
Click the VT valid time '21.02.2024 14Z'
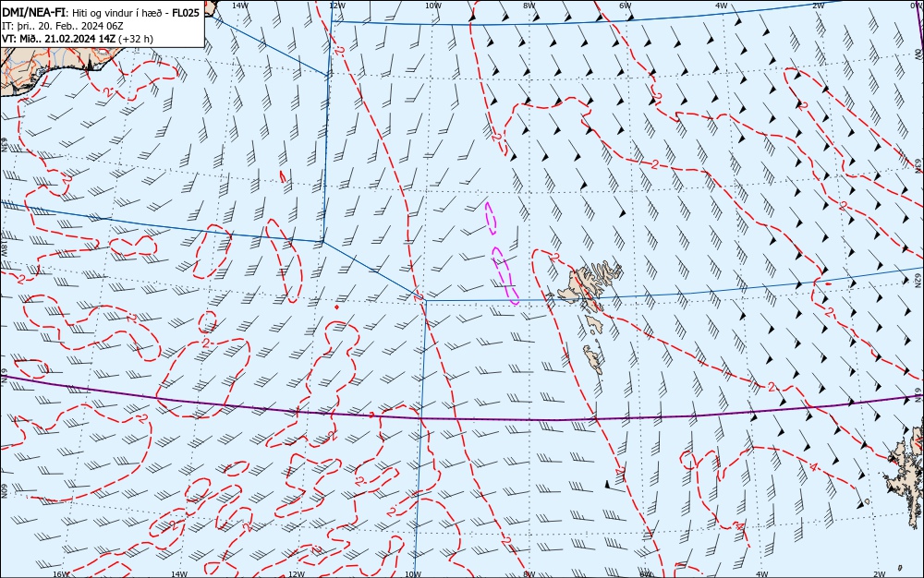click(x=81, y=39)
